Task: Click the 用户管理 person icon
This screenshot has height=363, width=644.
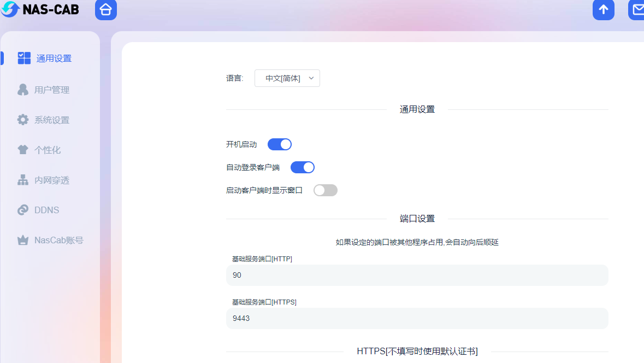Action: coord(23,90)
